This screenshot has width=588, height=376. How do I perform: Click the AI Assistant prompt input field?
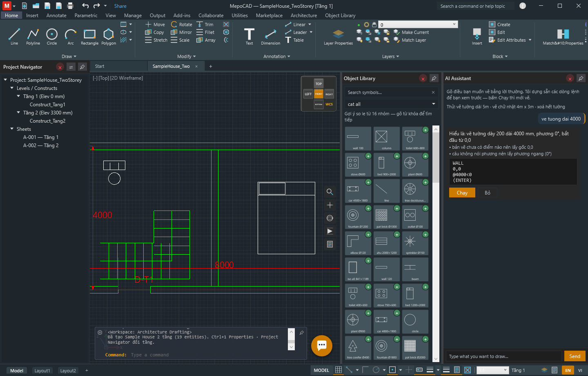point(503,356)
